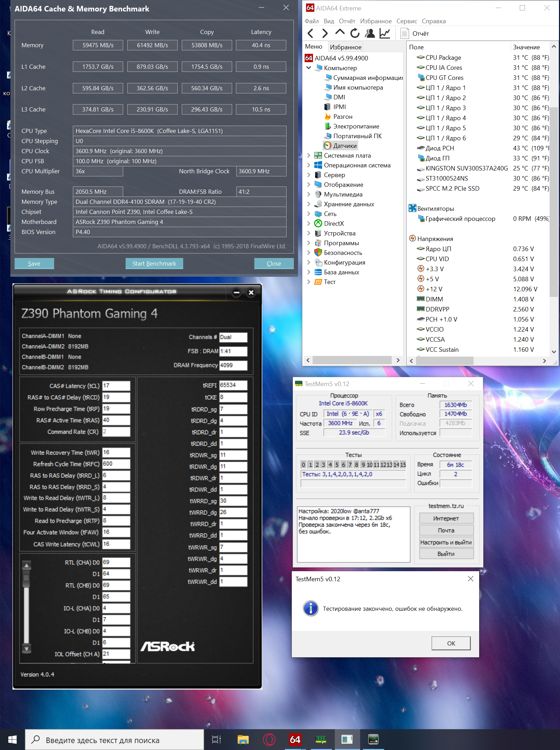Click the tree panel scroll-right arrow
This screenshot has height=750, width=560.
(398, 360)
